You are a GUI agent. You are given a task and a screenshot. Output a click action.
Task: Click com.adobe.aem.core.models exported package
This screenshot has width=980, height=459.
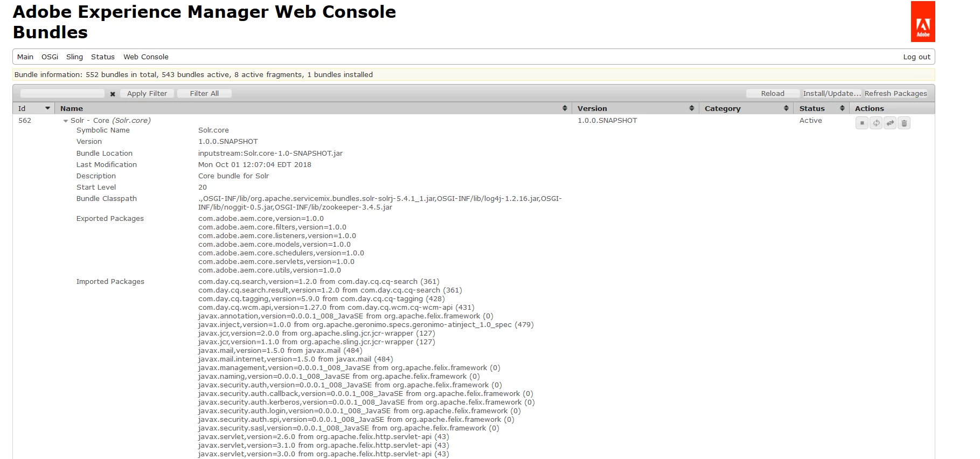(274, 245)
